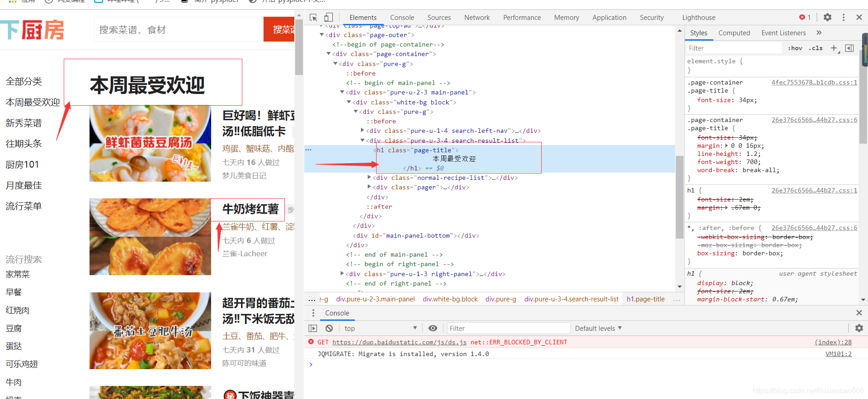Click the 可乐鸡翅 popular search link
Viewport: 868px width, 399px height.
(x=22, y=364)
